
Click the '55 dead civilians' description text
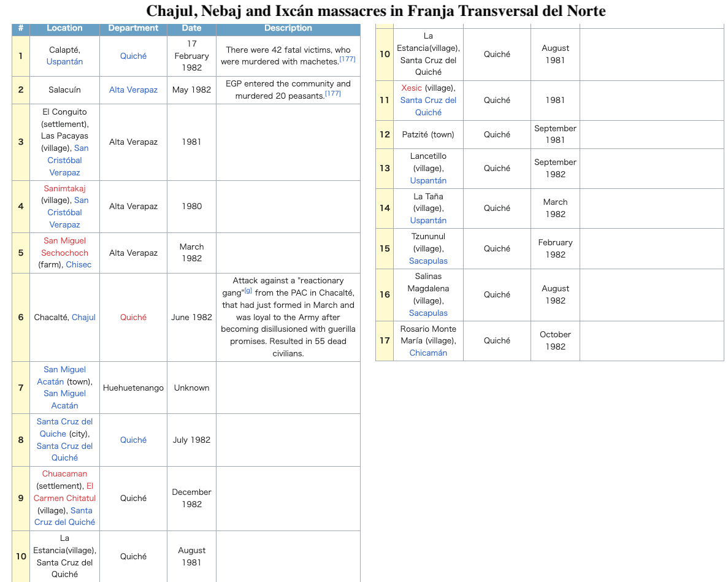click(313, 347)
